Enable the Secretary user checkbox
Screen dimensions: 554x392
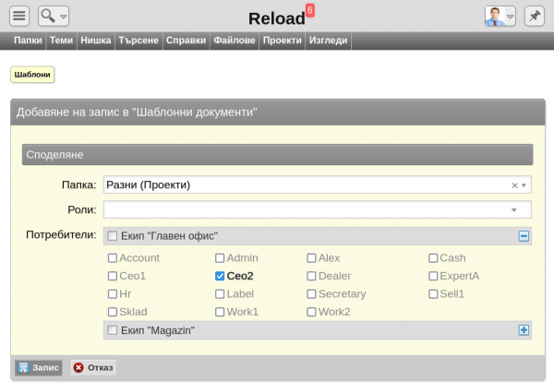tap(311, 294)
